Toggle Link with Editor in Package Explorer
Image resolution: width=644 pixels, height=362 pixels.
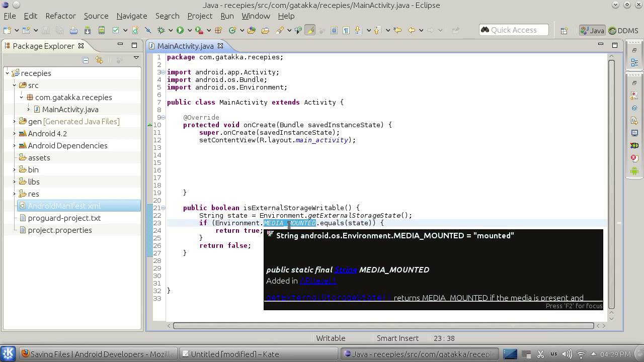click(x=99, y=60)
